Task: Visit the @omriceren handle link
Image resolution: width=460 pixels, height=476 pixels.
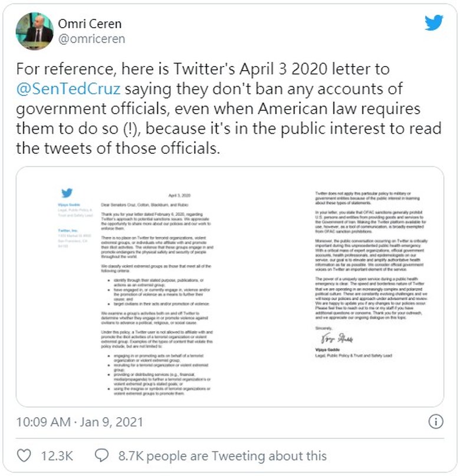Action: click(91, 38)
